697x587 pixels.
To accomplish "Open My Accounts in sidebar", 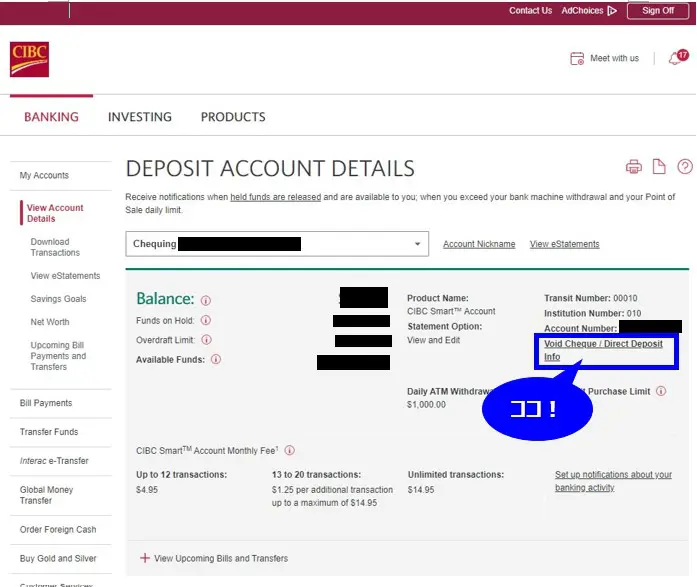I will 44,175.
